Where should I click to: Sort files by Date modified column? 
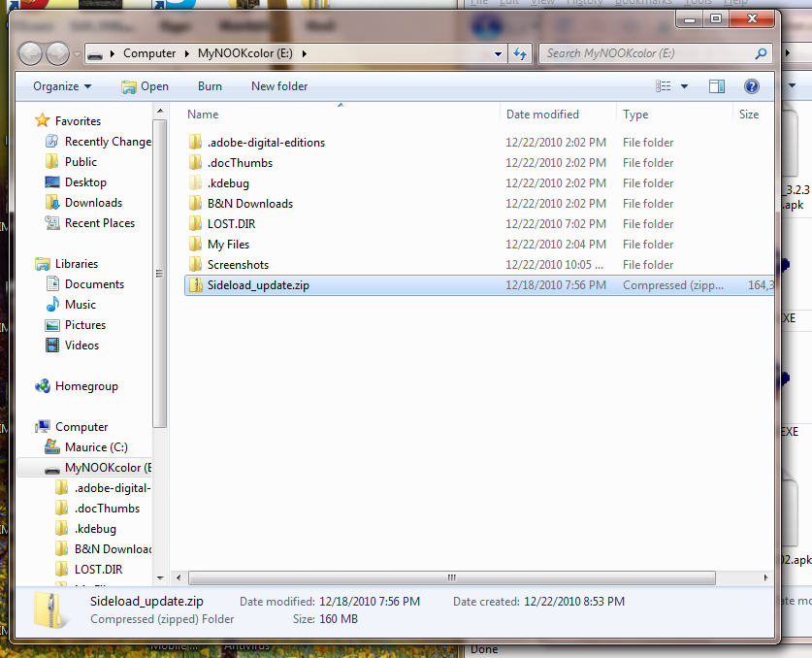[542, 115]
